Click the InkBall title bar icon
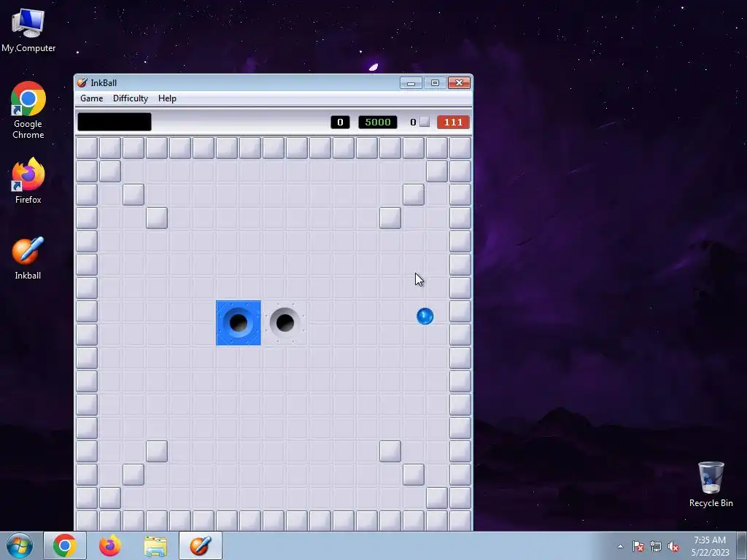The height and width of the screenshot is (560, 747). click(x=82, y=82)
